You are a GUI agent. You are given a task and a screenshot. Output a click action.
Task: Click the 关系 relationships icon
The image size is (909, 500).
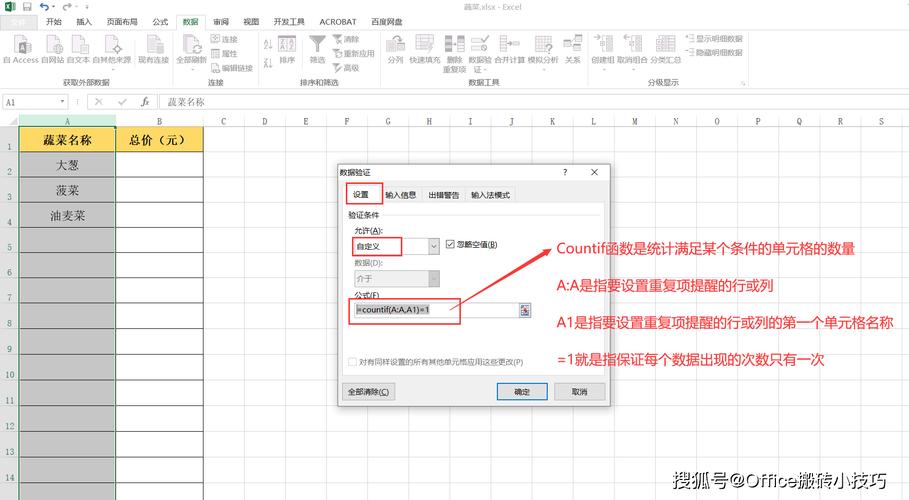click(573, 45)
